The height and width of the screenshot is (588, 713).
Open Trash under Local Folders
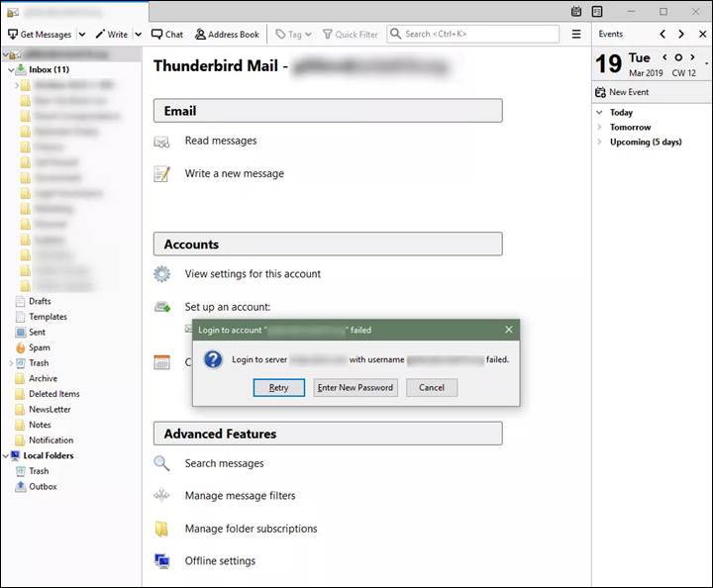click(39, 471)
